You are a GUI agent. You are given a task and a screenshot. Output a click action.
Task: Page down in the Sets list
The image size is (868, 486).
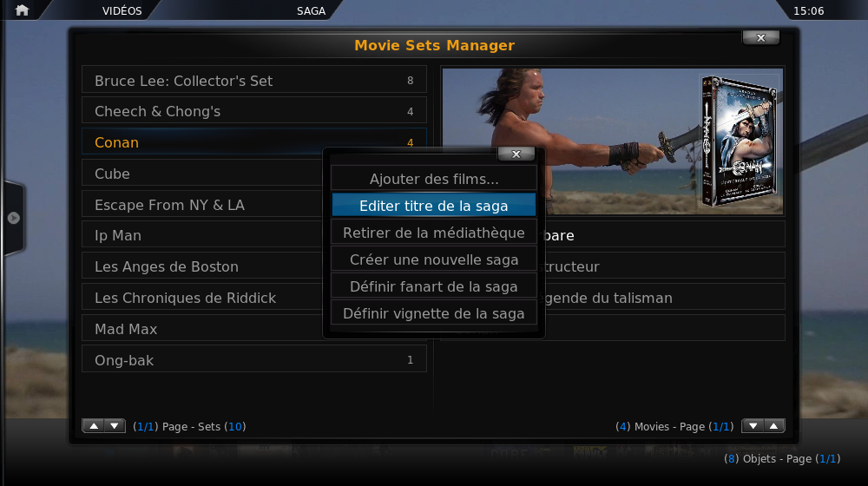point(115,425)
